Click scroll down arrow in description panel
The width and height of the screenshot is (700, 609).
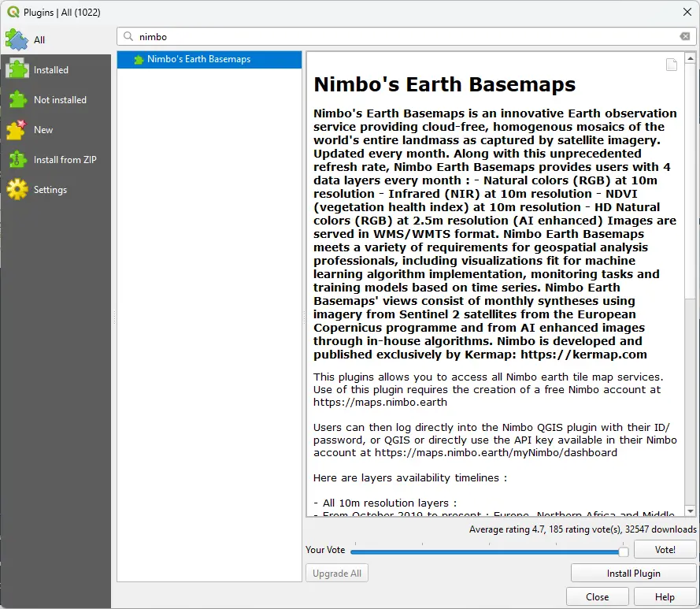[691, 511]
